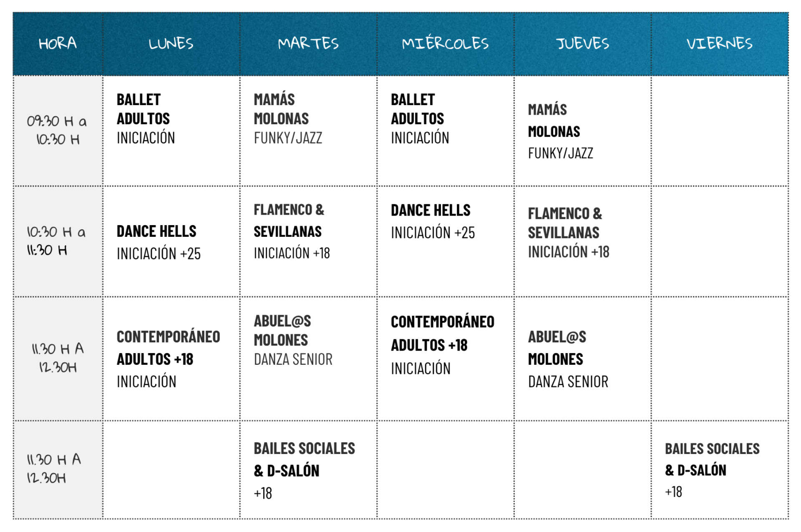The height and width of the screenshot is (532, 801).
Task: Click Thursday's Mamás Molonas Funky/Jazz cell
Action: pos(560,131)
